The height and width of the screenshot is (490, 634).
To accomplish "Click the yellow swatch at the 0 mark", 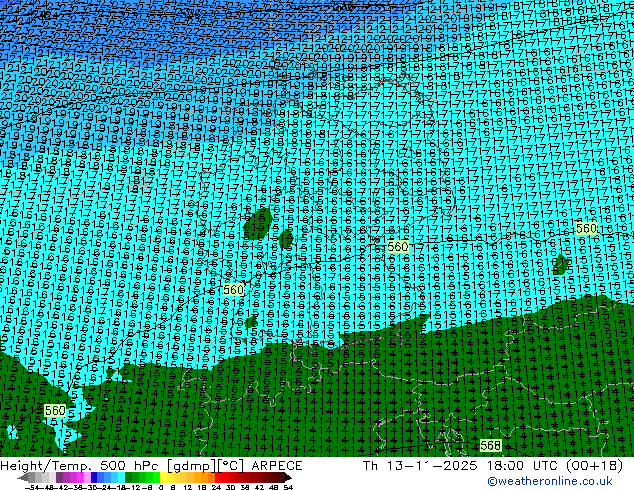I will (163, 477).
